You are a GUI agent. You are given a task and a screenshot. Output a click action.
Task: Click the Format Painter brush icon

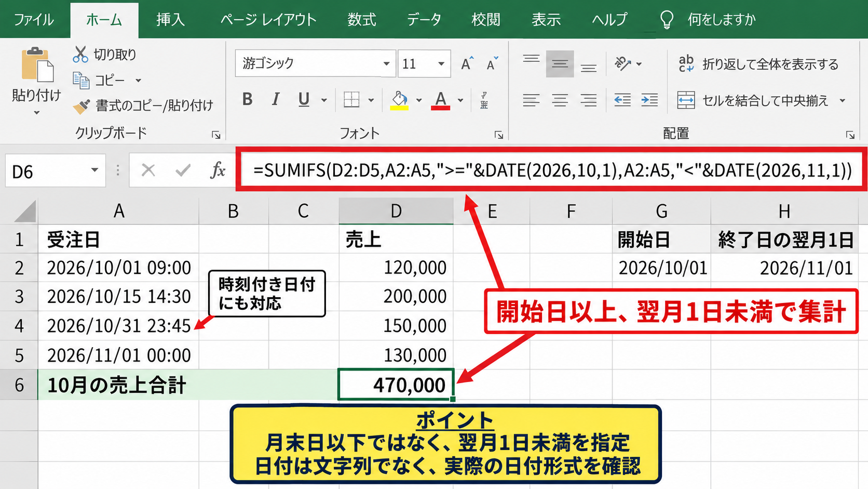coord(82,106)
